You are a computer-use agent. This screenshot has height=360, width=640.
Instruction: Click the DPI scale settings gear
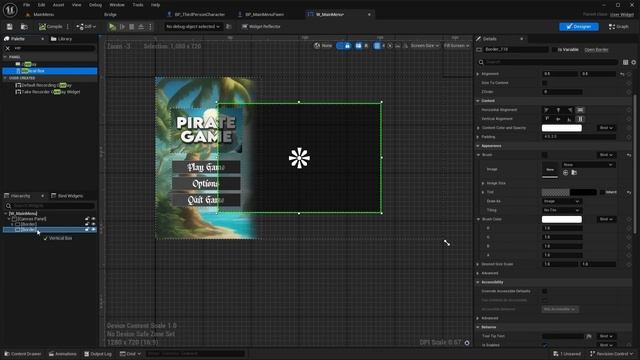coord(467,342)
